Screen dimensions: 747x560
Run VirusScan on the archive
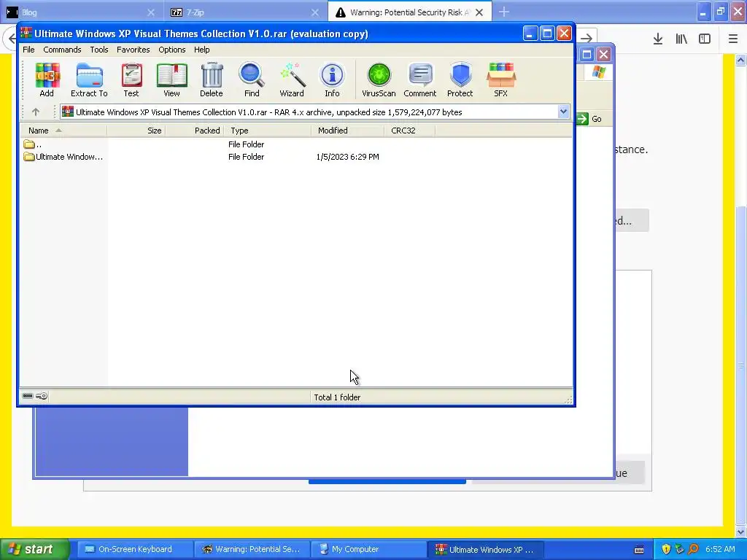[x=379, y=80]
